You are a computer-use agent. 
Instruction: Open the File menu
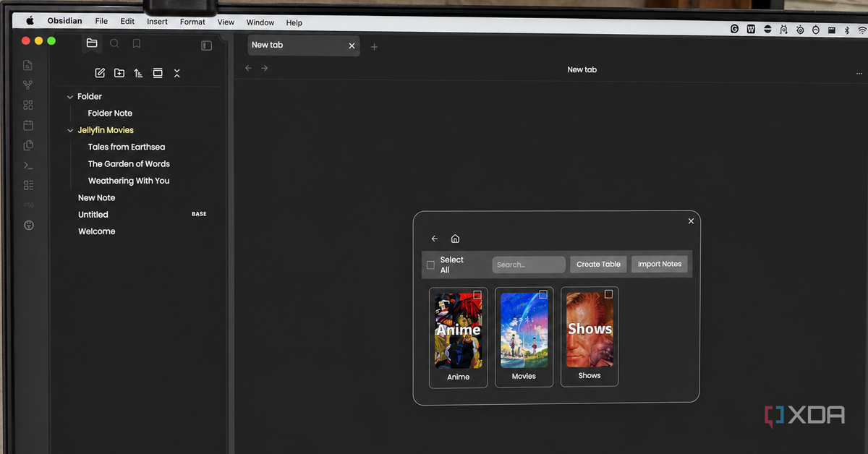[101, 22]
